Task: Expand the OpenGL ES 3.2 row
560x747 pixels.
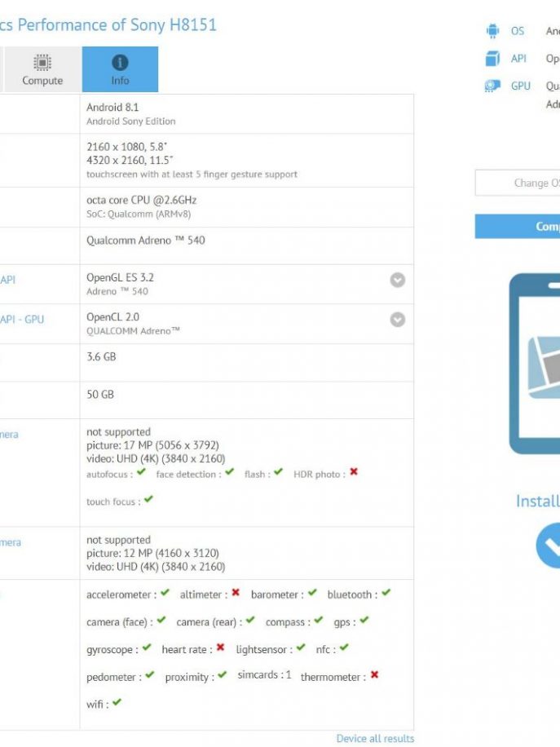Action: point(397,280)
